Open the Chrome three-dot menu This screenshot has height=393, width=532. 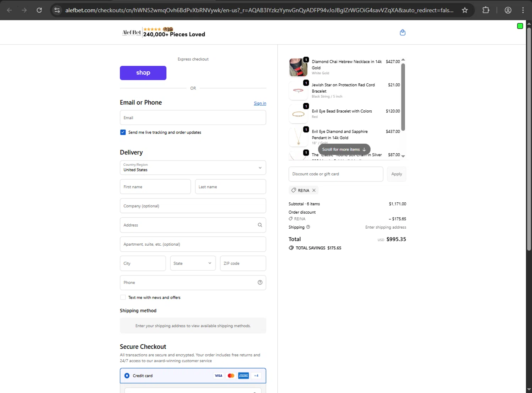point(523,10)
